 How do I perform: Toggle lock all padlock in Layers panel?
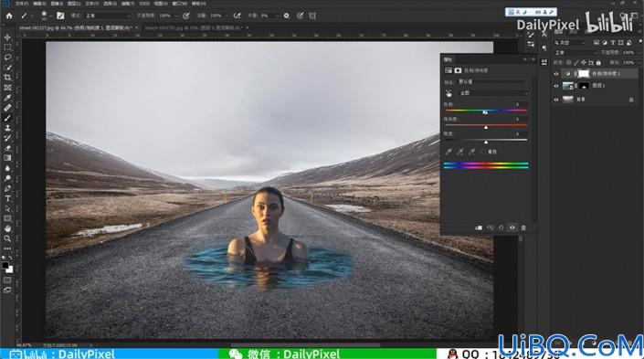click(x=598, y=63)
